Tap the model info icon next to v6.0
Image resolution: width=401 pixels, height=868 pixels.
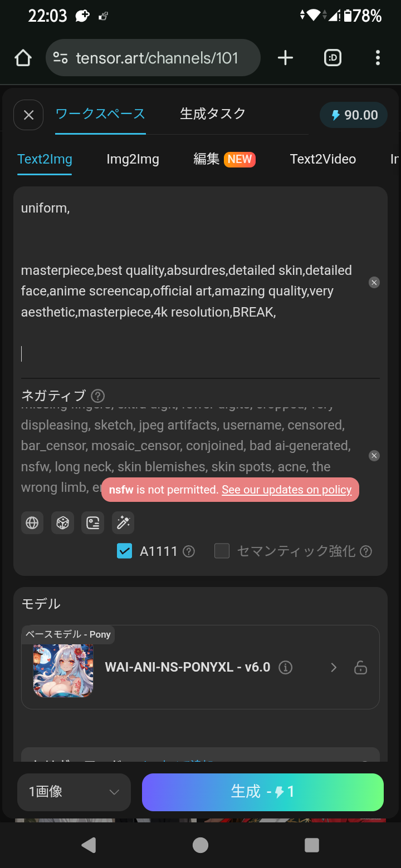pos(286,667)
